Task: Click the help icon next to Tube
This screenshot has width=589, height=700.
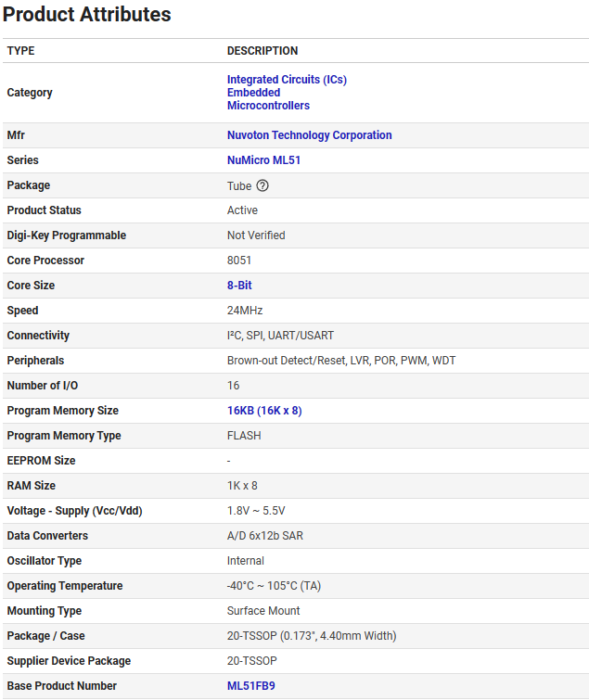Action: coord(262,185)
